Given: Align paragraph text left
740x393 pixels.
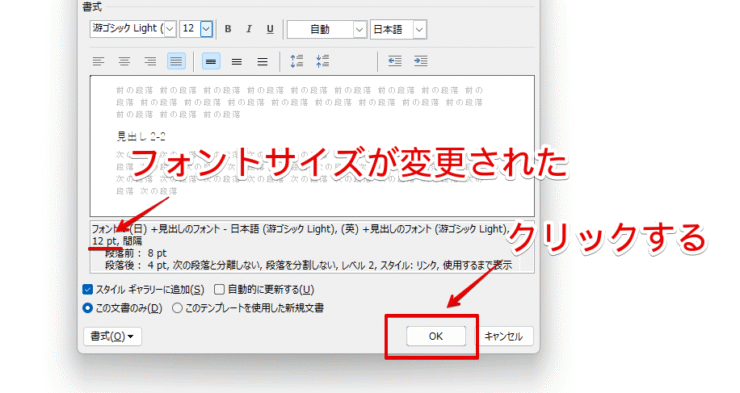Looking at the screenshot, I should (x=98, y=61).
